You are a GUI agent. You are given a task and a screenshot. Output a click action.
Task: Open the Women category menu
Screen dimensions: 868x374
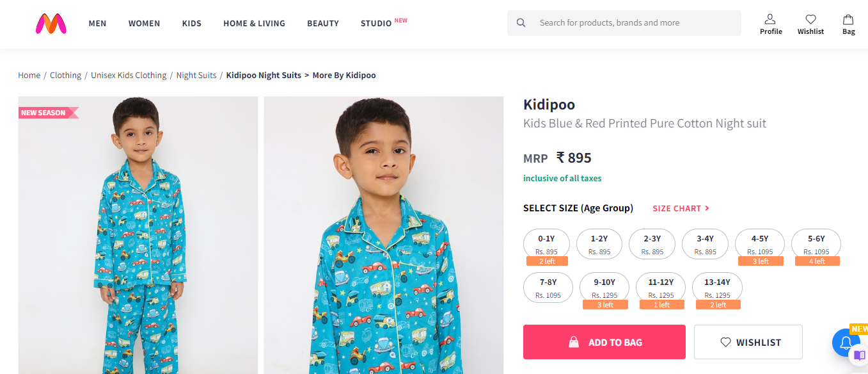tap(144, 23)
